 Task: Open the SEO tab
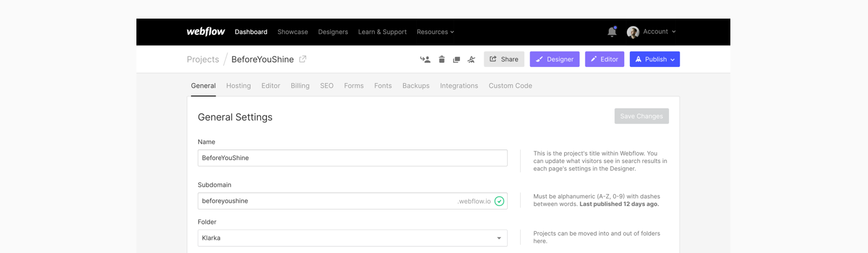pos(327,86)
